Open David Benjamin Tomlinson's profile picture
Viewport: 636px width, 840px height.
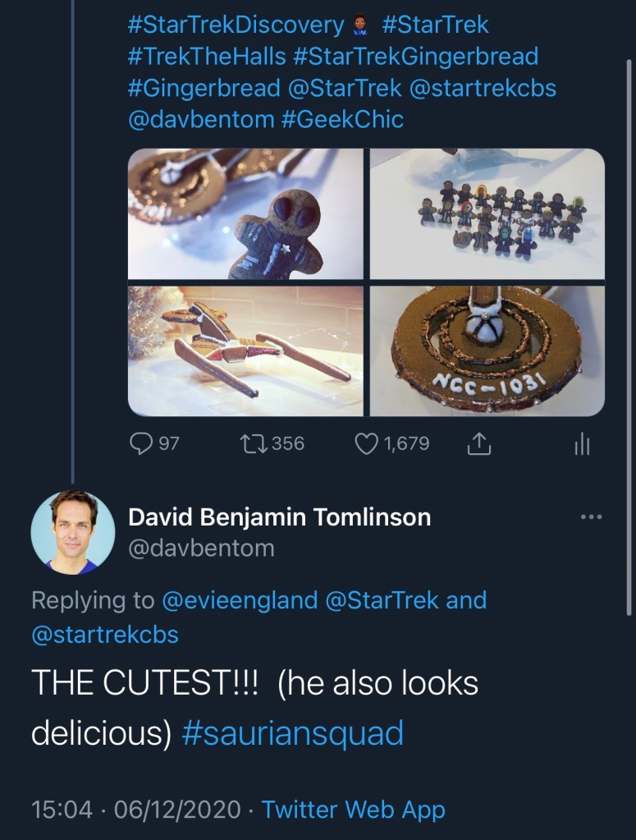[73, 531]
